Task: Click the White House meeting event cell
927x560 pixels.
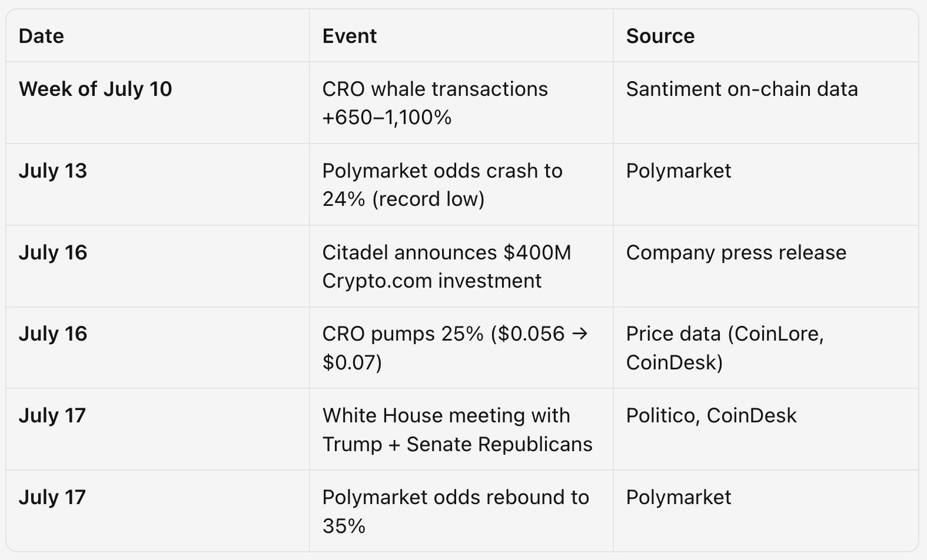Action: [x=457, y=429]
